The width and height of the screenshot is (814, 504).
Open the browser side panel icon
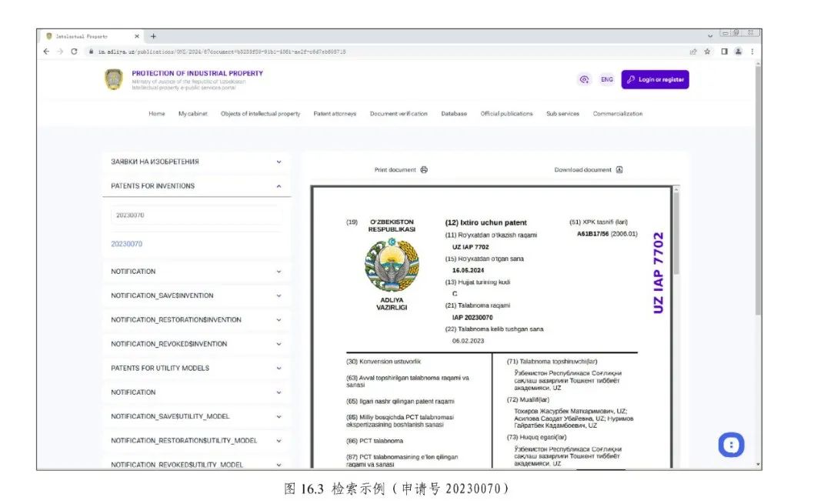tap(723, 52)
